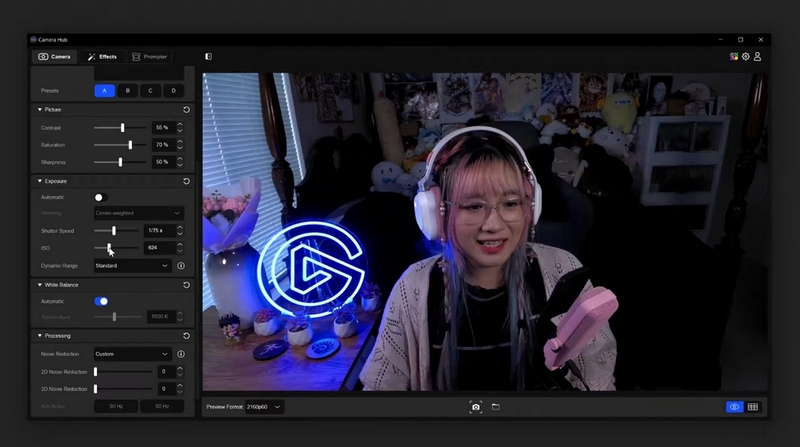Open settings via the gear icon
The height and width of the screenshot is (447, 800).
pyautogui.click(x=745, y=57)
